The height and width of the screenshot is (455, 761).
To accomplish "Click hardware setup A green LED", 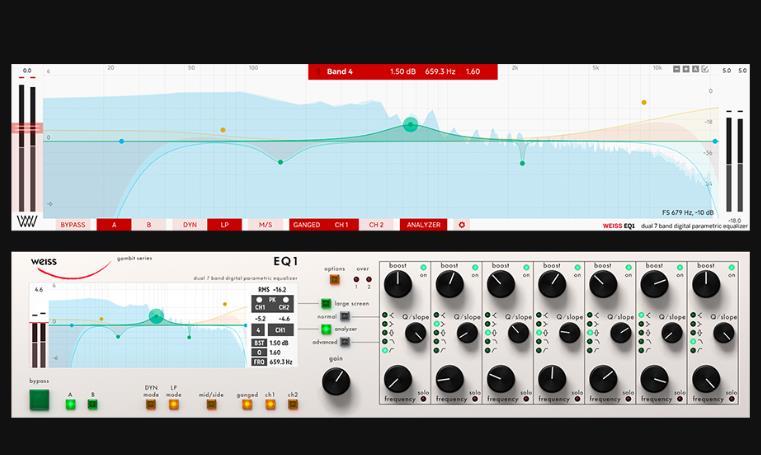I will point(70,405).
